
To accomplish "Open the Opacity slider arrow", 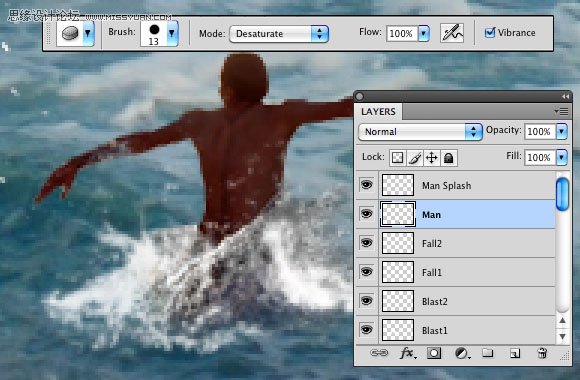I will (x=562, y=131).
